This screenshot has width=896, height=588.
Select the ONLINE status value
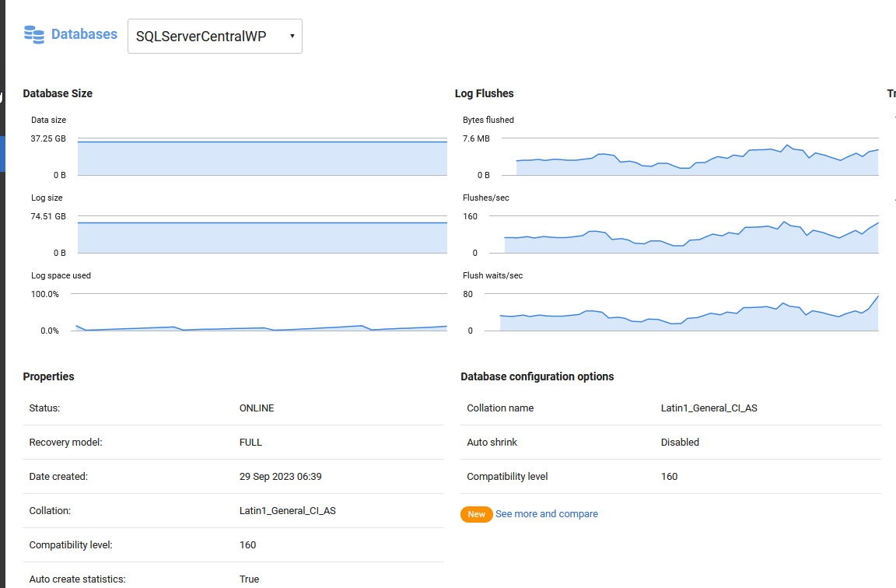click(257, 408)
